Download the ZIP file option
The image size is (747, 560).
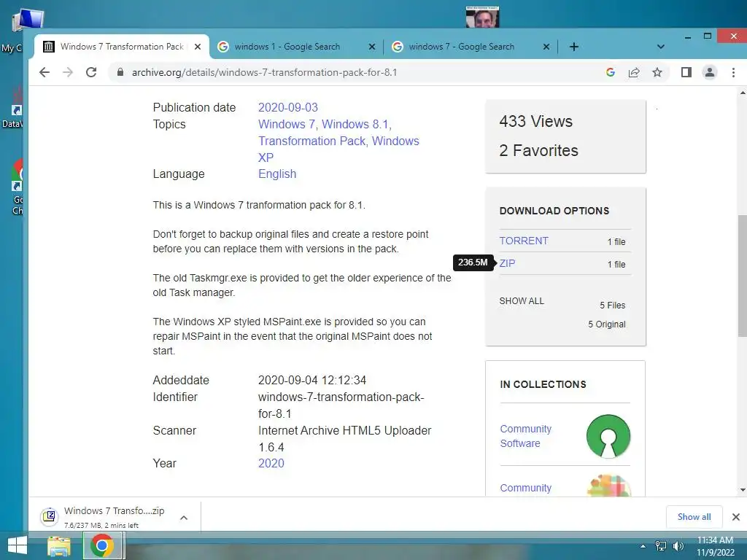coord(507,263)
